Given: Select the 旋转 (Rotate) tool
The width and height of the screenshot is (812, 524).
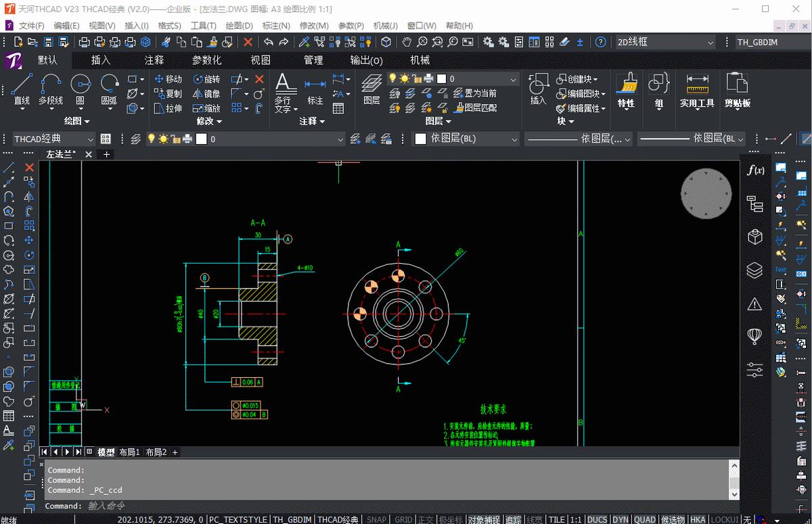Looking at the screenshot, I should pyautogui.click(x=206, y=79).
